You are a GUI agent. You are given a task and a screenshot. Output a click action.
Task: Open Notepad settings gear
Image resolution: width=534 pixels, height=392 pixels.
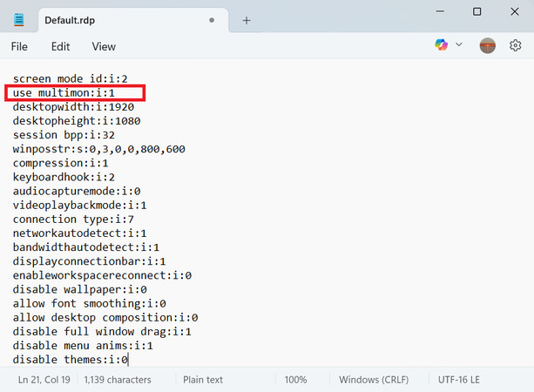pyautogui.click(x=515, y=45)
